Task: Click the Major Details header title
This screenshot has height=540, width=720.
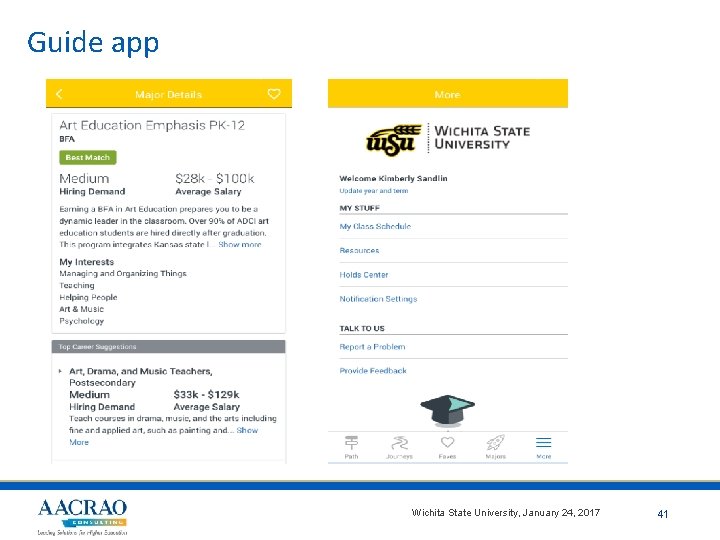Action: [169, 95]
